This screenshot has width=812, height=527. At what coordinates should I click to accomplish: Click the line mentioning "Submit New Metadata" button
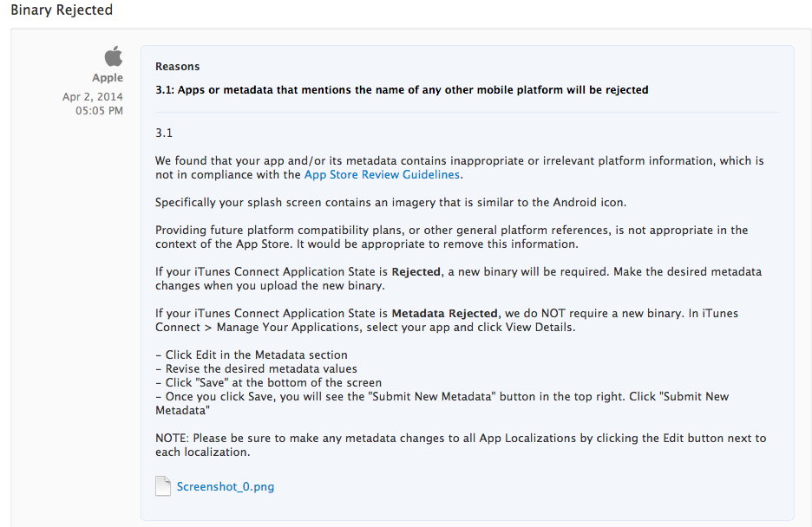(x=442, y=403)
